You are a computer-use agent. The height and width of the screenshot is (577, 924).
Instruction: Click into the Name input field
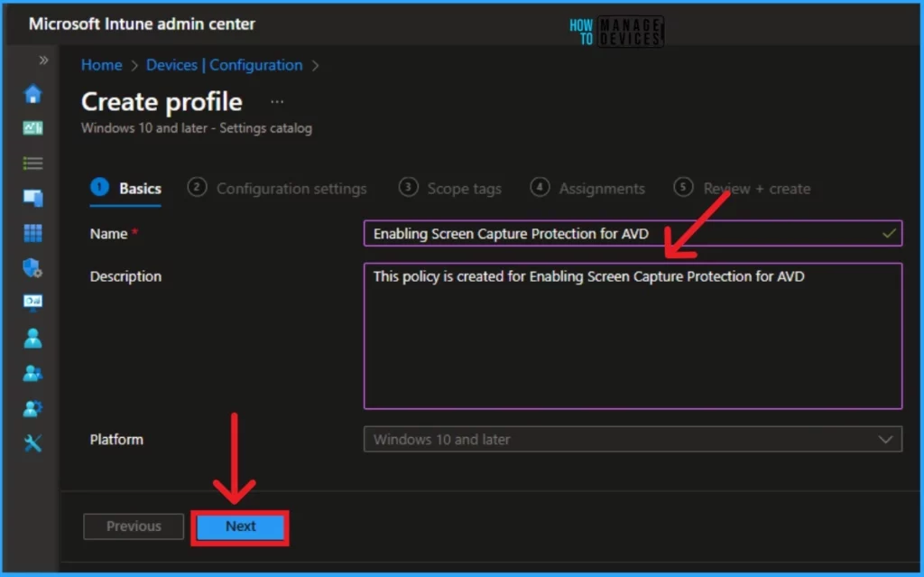(x=633, y=234)
